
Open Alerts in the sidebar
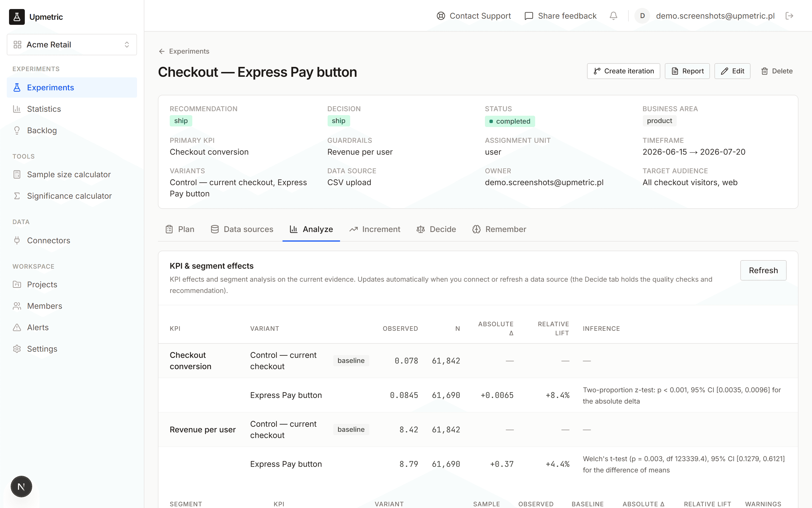pos(72,327)
